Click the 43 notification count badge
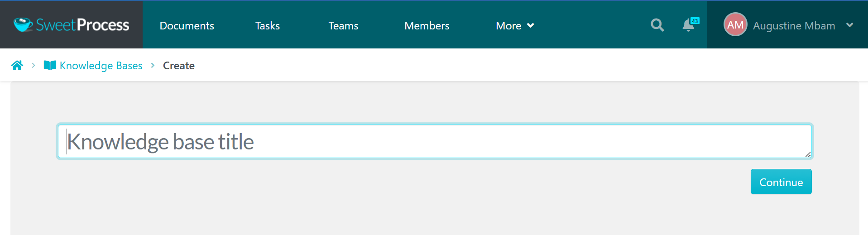 (x=695, y=21)
